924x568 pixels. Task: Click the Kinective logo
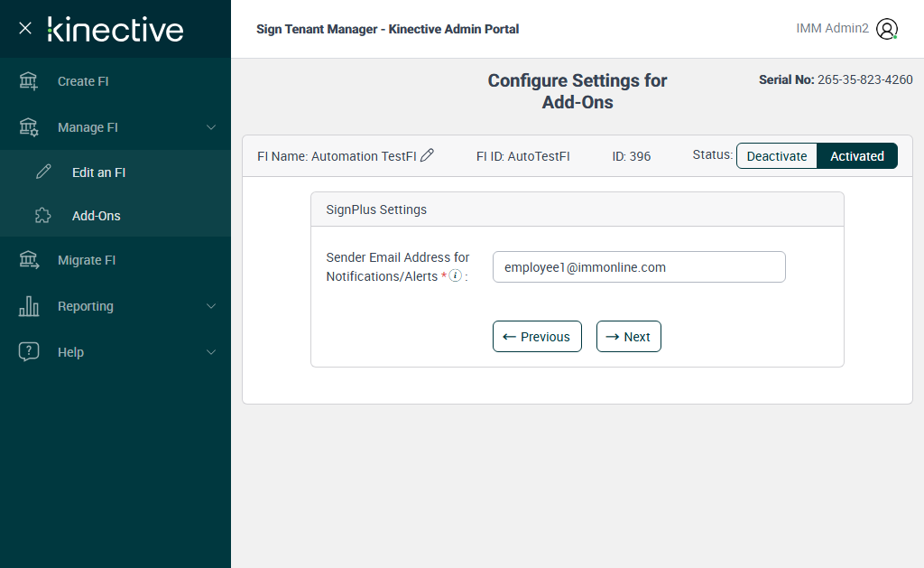[x=115, y=29]
